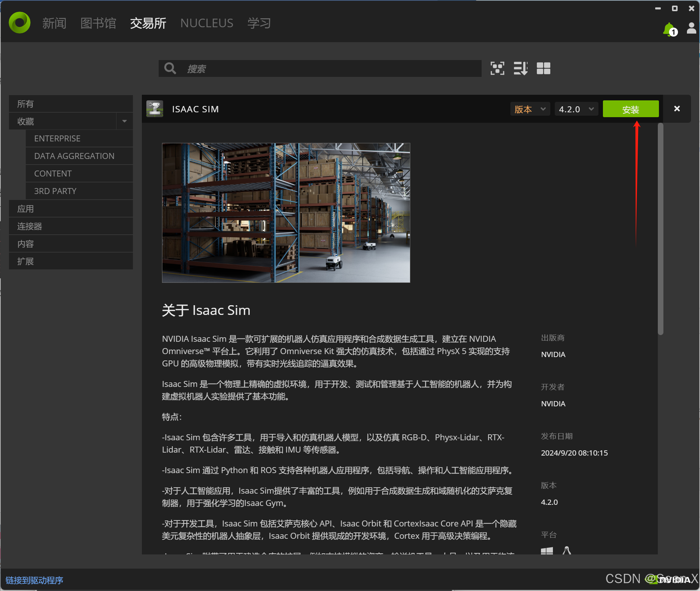Click the focus frame filter icon
This screenshot has width=700, height=591.
497,68
